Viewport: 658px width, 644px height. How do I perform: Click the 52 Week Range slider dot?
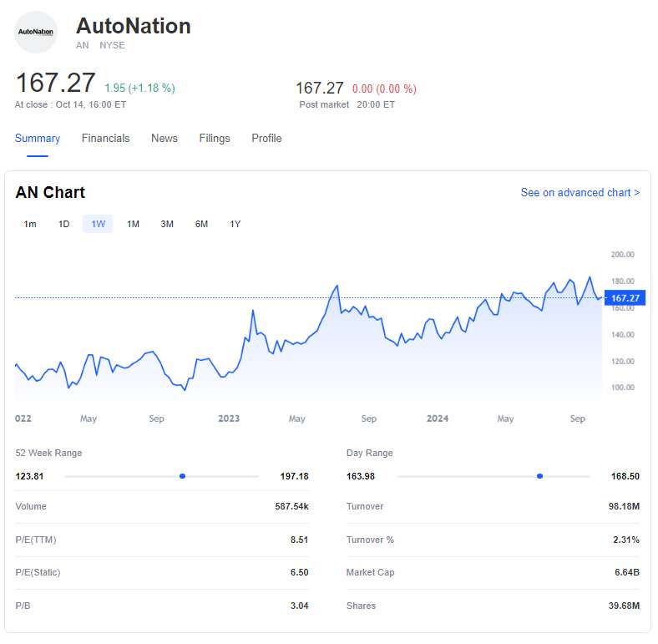(182, 476)
